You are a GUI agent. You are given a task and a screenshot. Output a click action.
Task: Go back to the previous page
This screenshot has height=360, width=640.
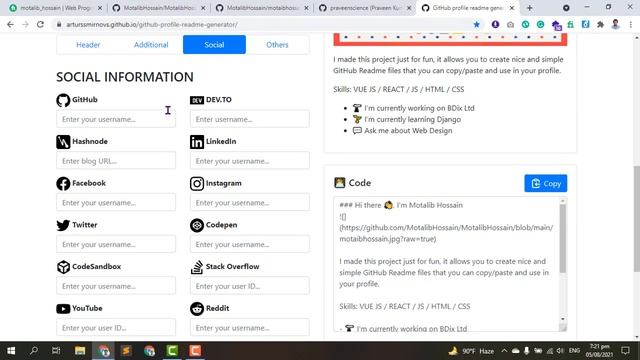pos(10,24)
